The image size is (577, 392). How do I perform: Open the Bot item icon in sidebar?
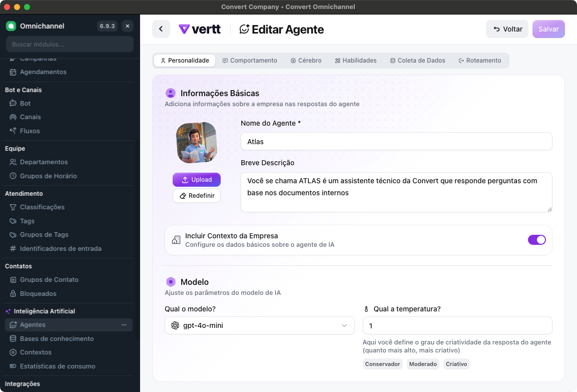point(13,104)
